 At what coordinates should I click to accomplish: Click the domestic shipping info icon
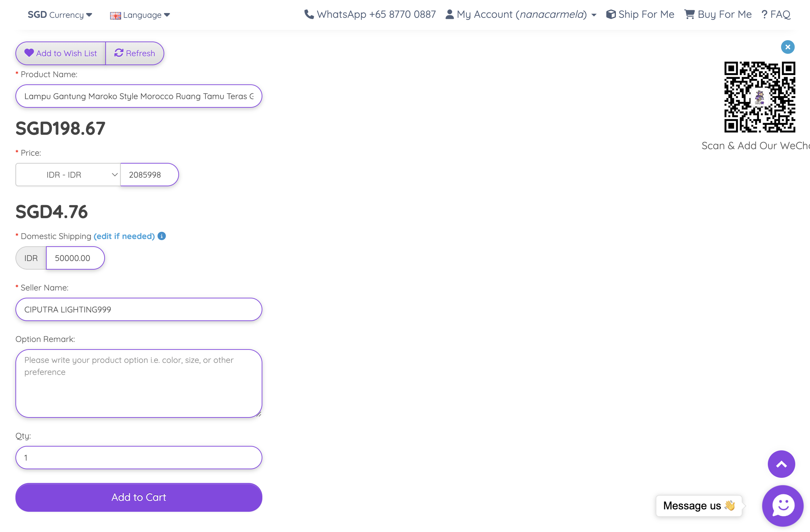(162, 236)
